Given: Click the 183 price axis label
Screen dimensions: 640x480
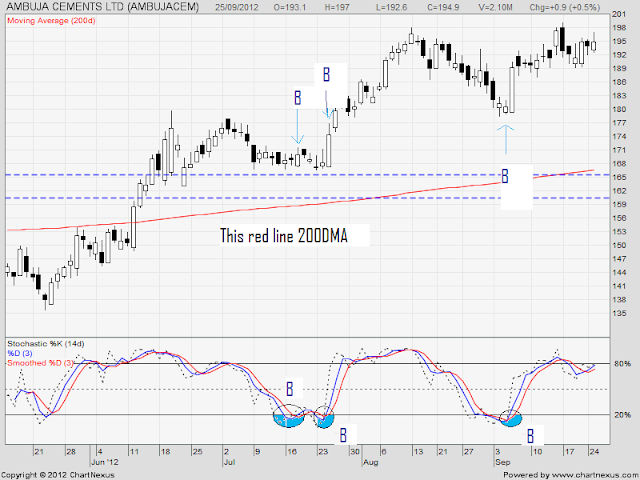Looking at the screenshot, I should coord(619,96).
